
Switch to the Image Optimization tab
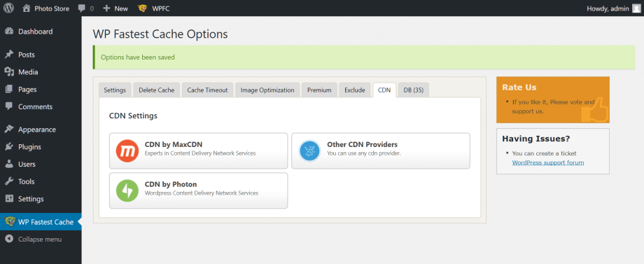click(267, 90)
